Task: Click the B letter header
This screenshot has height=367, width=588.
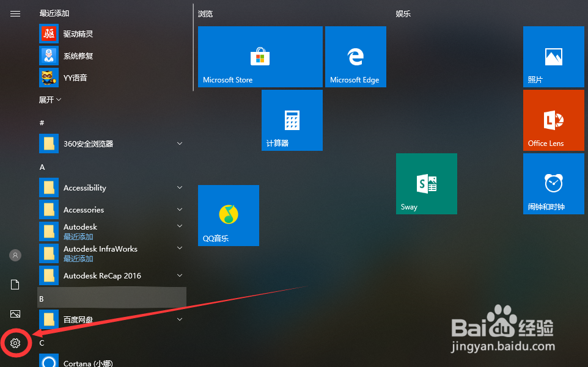Action: click(112, 298)
